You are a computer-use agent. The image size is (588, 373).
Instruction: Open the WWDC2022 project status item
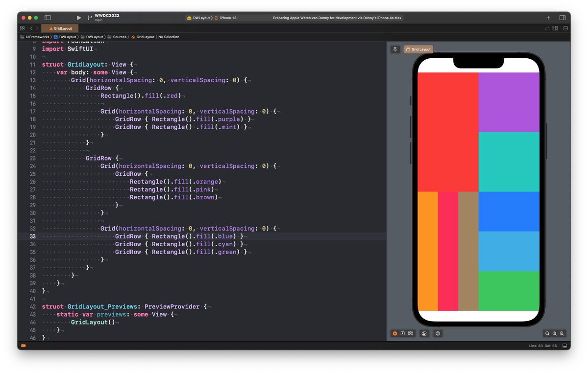106,18
